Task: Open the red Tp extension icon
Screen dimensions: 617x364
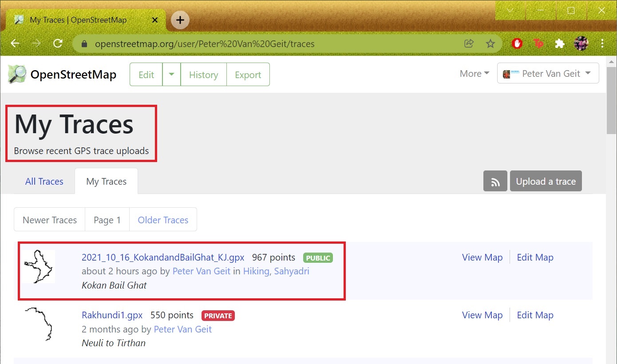Action: tap(538, 44)
